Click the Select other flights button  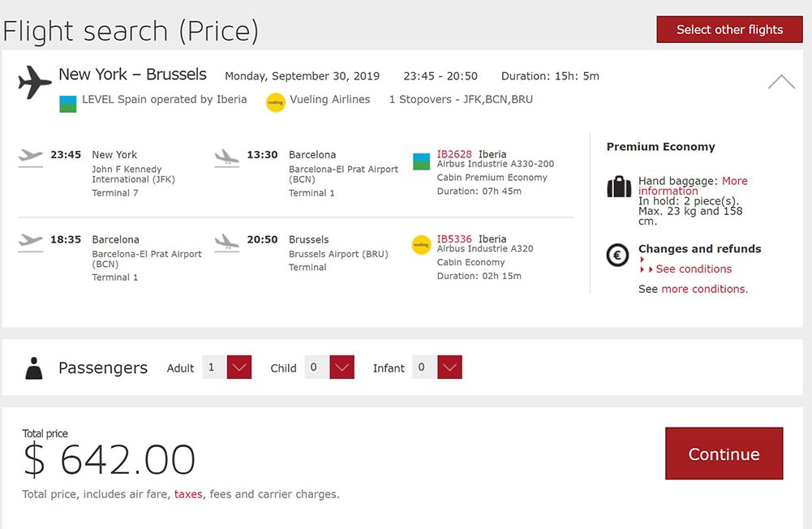729,29
